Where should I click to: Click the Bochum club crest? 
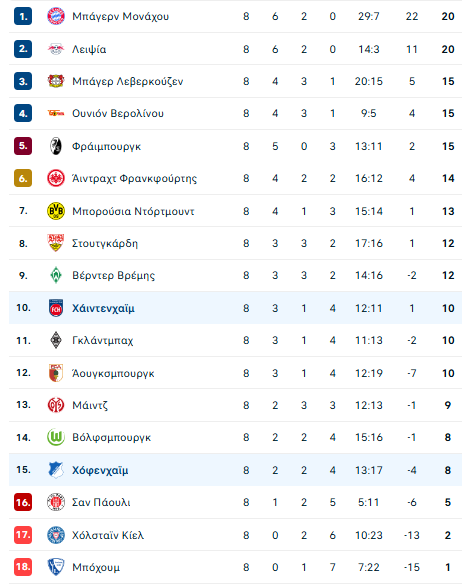pos(56,567)
